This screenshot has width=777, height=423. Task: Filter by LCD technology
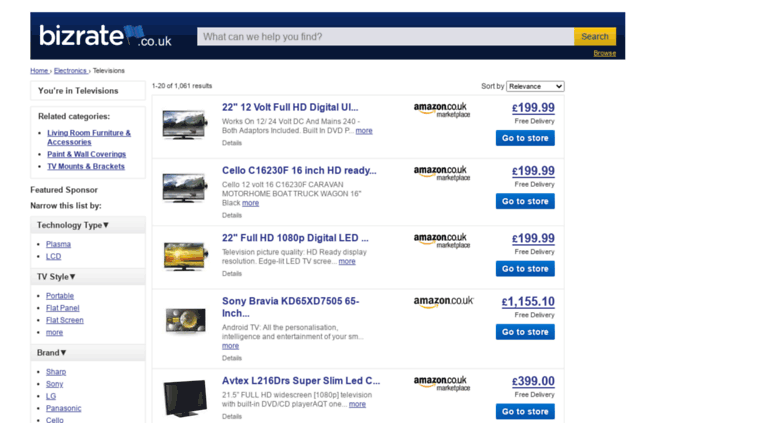pyautogui.click(x=54, y=257)
